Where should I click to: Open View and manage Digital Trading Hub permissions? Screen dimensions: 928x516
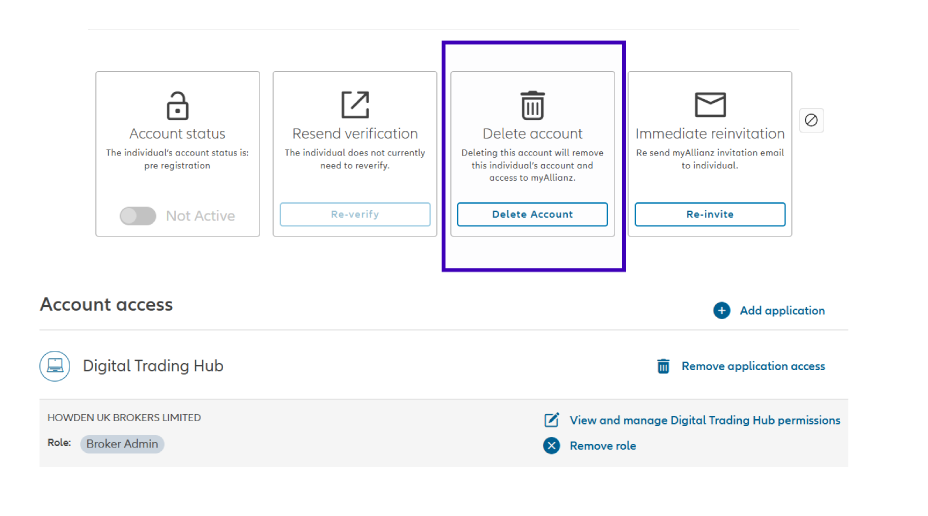tap(705, 420)
